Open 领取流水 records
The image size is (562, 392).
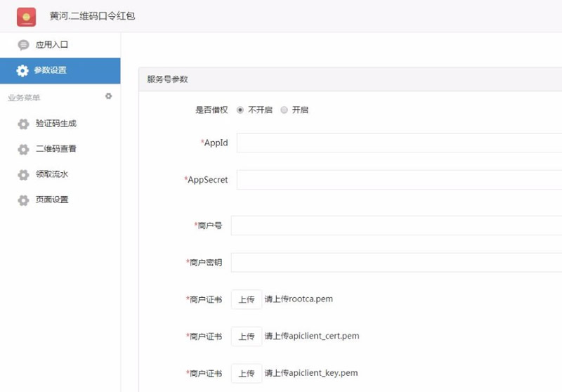click(x=52, y=174)
